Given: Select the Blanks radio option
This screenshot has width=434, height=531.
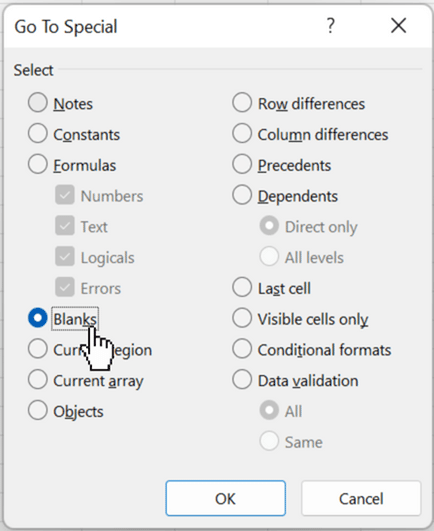Looking at the screenshot, I should click(x=38, y=318).
